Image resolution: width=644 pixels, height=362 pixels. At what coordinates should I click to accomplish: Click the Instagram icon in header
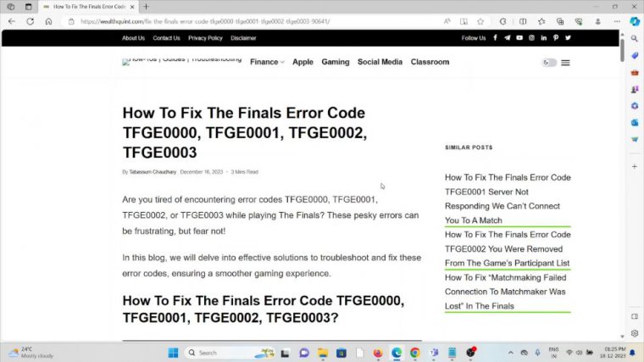coord(532,38)
